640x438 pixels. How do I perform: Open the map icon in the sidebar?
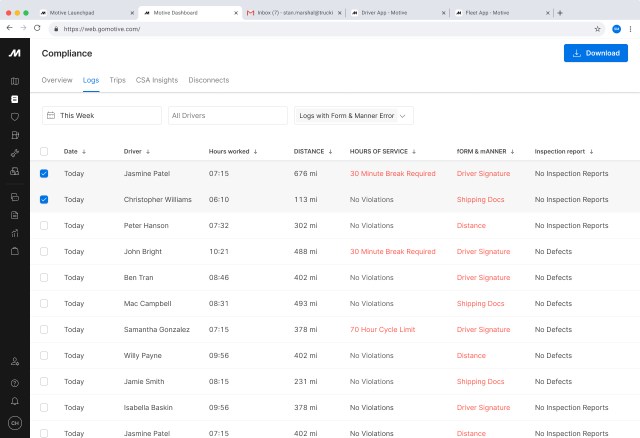(14, 81)
